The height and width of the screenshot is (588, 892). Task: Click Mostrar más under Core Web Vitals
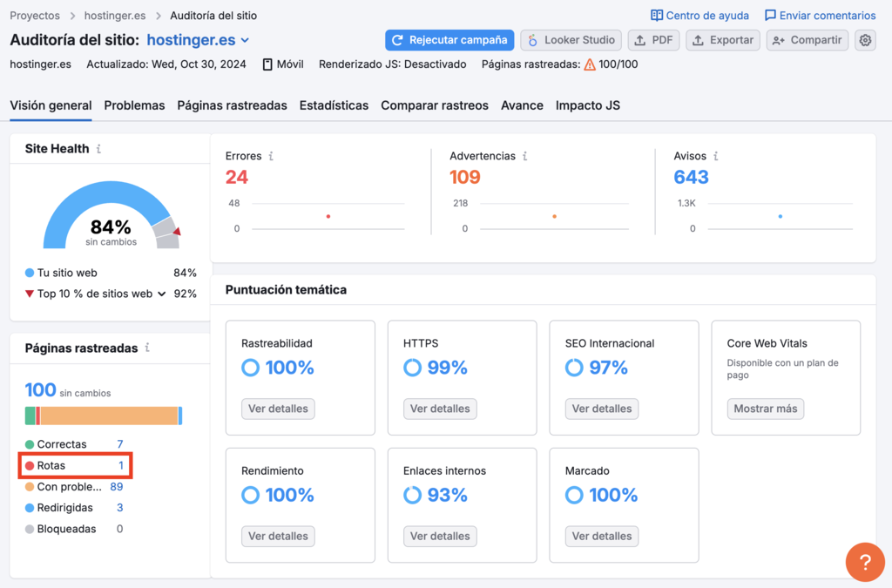click(x=765, y=409)
